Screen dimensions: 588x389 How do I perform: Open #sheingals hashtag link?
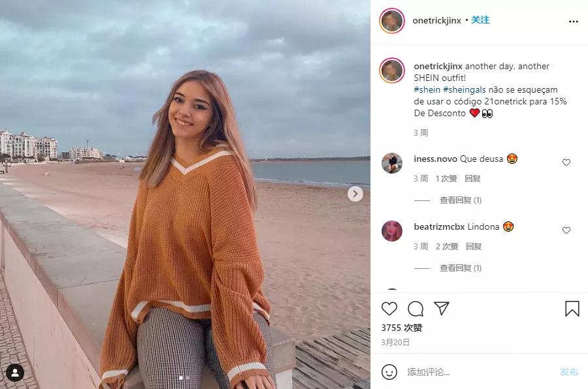point(465,89)
